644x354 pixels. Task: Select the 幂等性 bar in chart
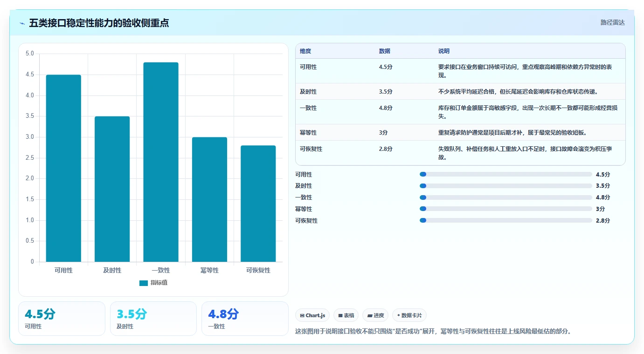(209, 199)
